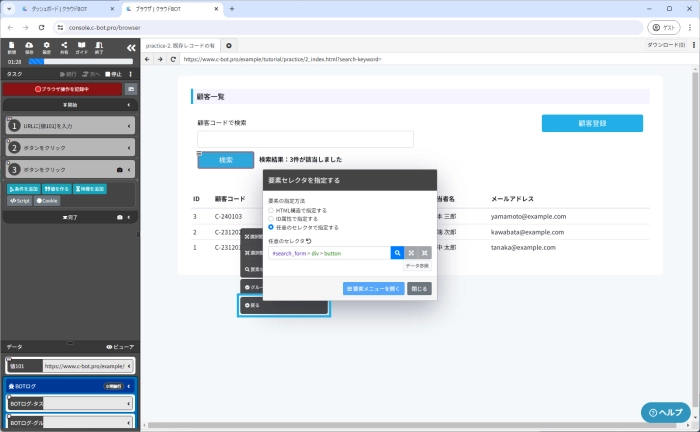Click the ビューア eye icon in data panel
The width and height of the screenshot is (700, 432).
(119, 346)
